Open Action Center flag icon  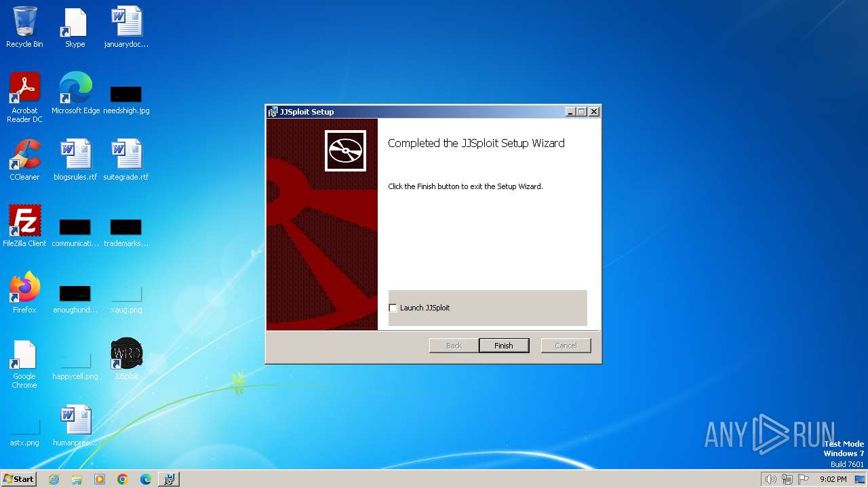(804, 479)
